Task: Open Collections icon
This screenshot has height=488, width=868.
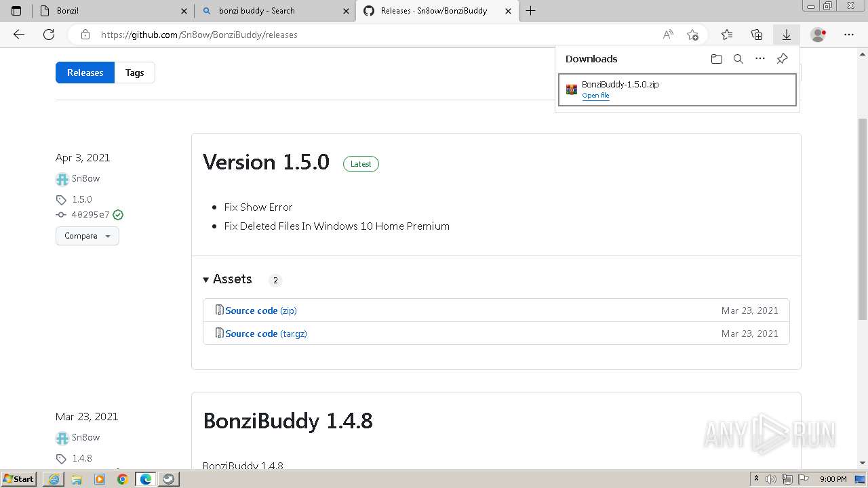Action: coord(757,35)
